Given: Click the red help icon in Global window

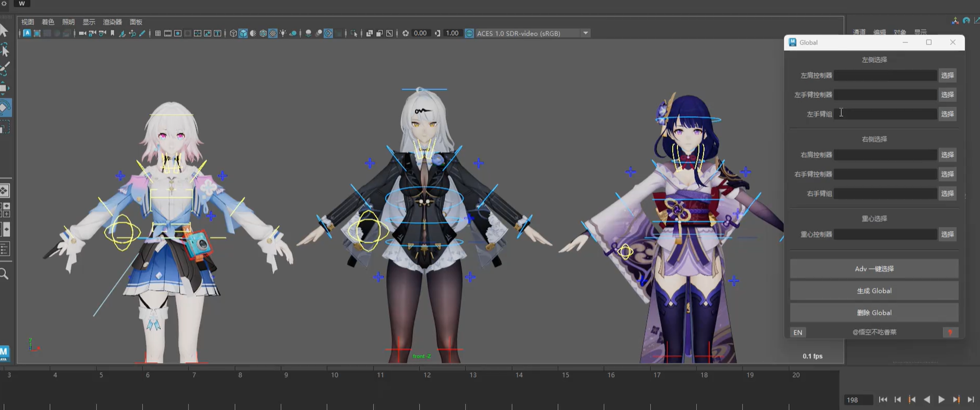Looking at the screenshot, I should point(950,332).
